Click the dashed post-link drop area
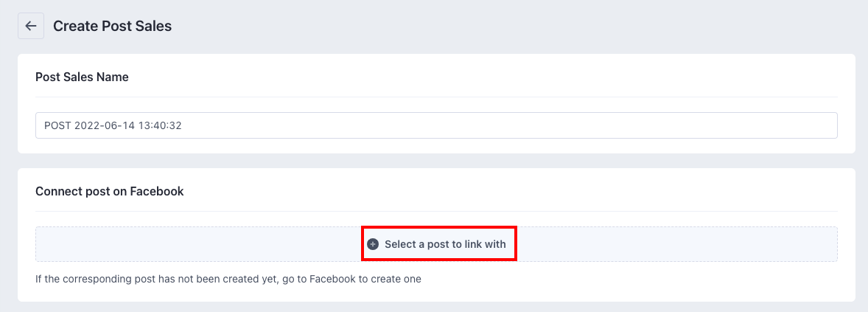This screenshot has width=868, height=312. point(438,244)
